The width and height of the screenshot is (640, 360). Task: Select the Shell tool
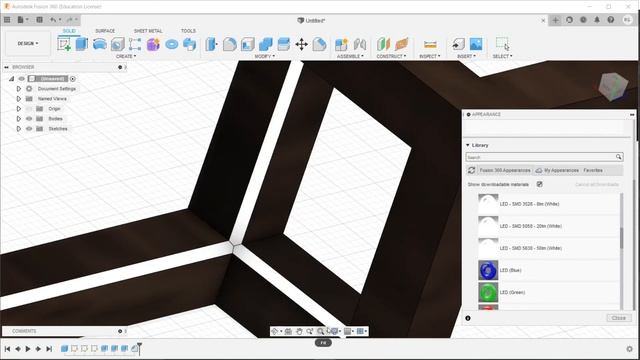pyautogui.click(x=248, y=44)
